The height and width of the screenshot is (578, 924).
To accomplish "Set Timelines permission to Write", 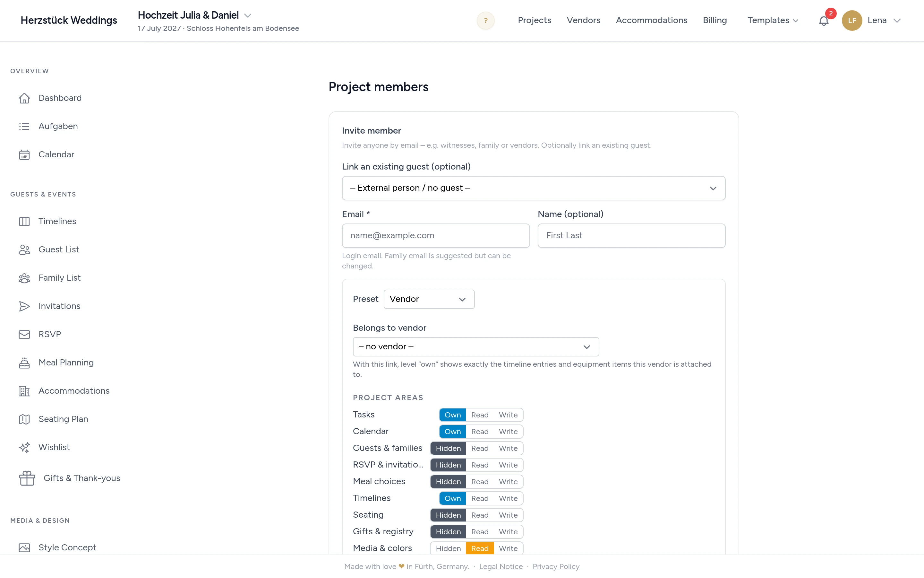I will point(508,498).
